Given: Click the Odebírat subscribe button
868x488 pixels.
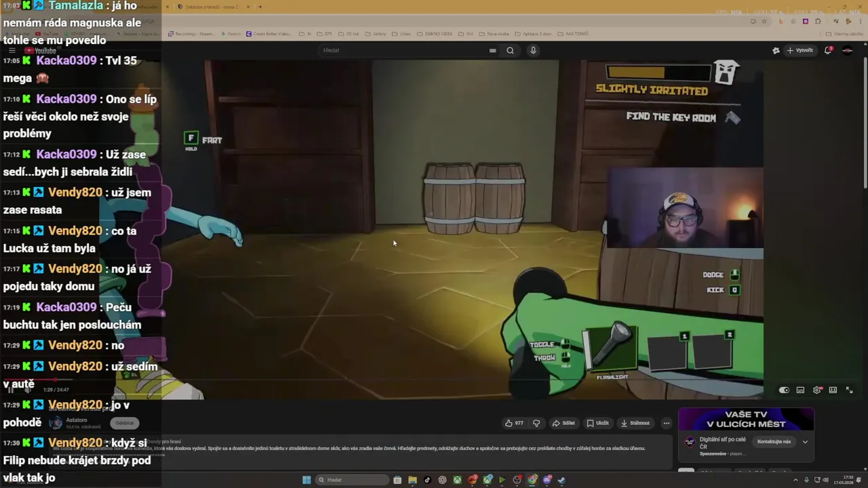Looking at the screenshot, I should [x=125, y=423].
